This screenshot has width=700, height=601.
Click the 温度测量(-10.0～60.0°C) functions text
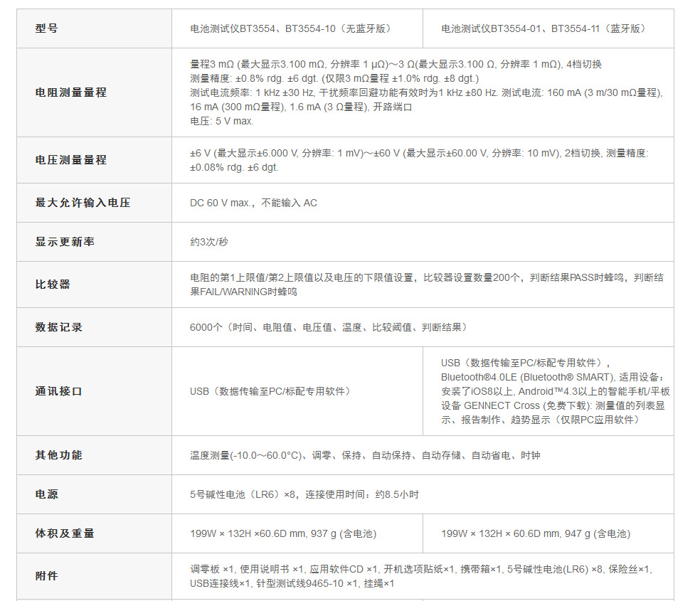(365, 455)
